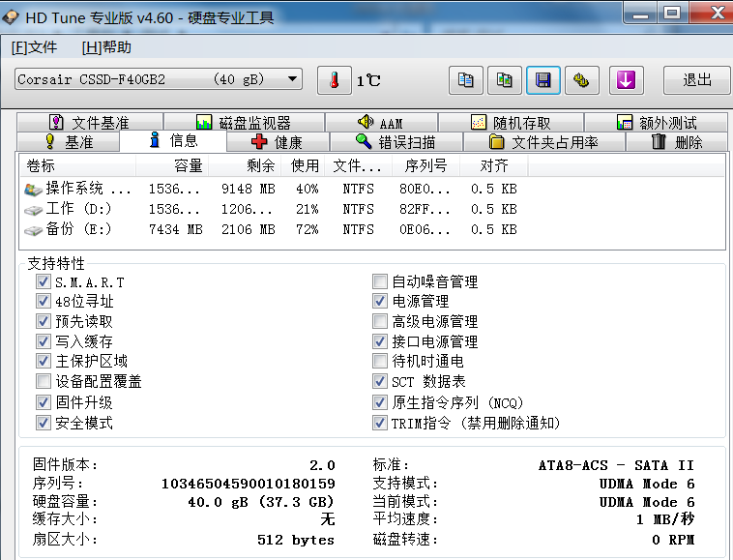Select the 操作系统 volume drive icon

point(34,189)
